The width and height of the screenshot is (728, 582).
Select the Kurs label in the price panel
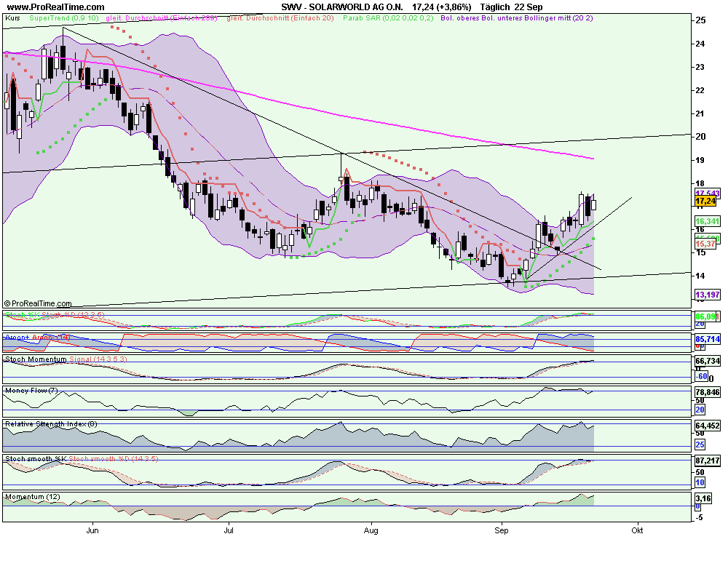[12, 18]
